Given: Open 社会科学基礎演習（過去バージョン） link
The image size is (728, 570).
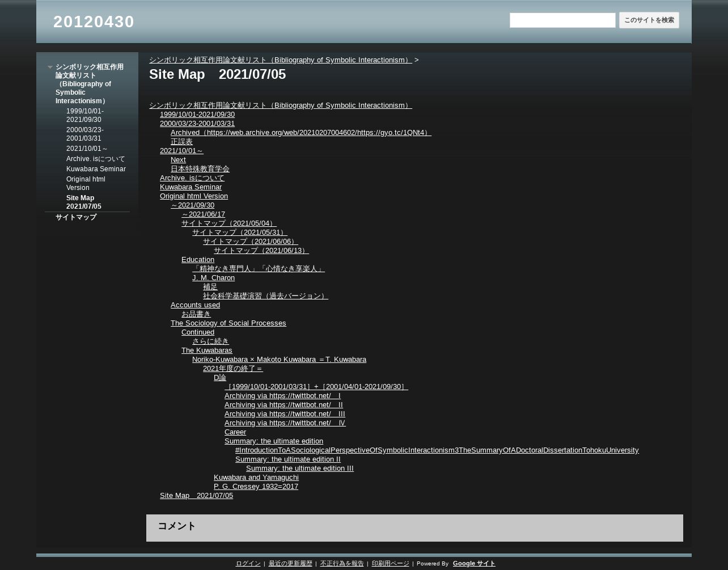Looking at the screenshot, I should click(x=265, y=295).
